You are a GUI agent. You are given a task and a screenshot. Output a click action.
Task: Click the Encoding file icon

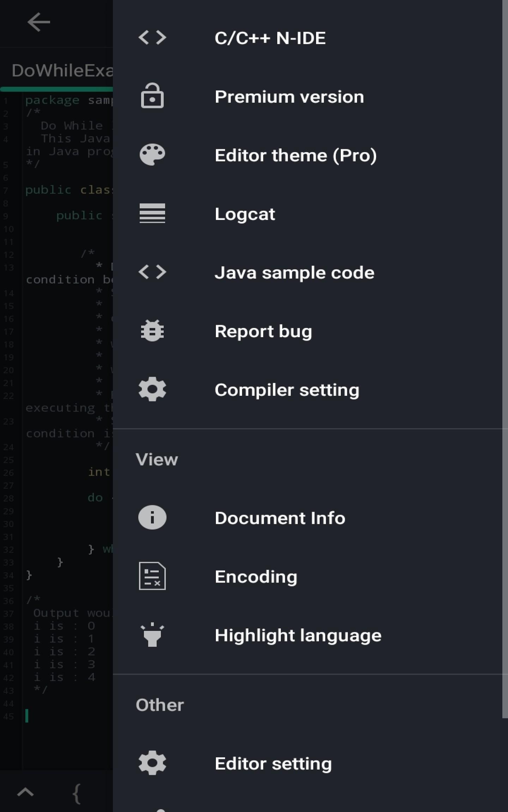point(152,576)
